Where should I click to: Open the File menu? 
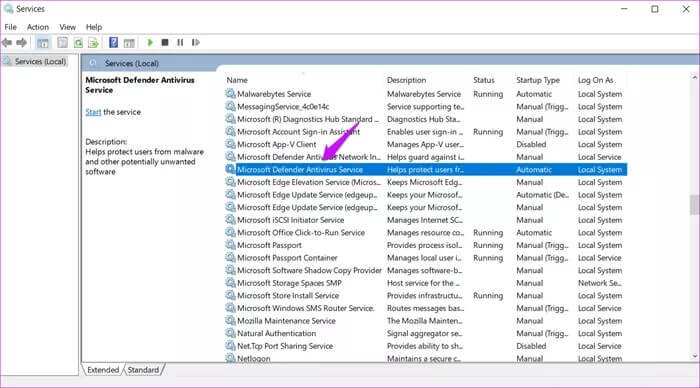click(10, 27)
